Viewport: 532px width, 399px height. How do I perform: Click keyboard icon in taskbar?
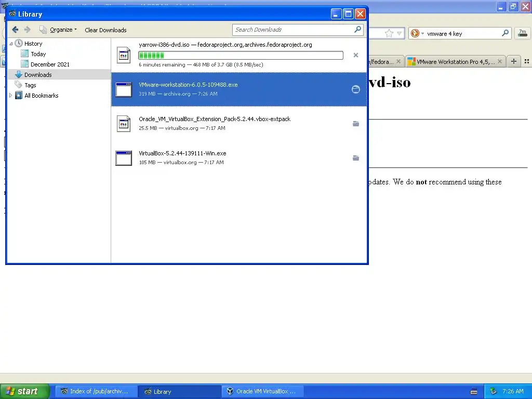474,392
